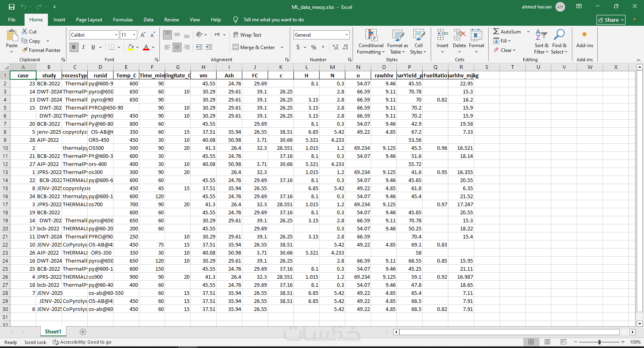Click the Merge & Center button
Screen dimensions: 644x348
pos(254,48)
